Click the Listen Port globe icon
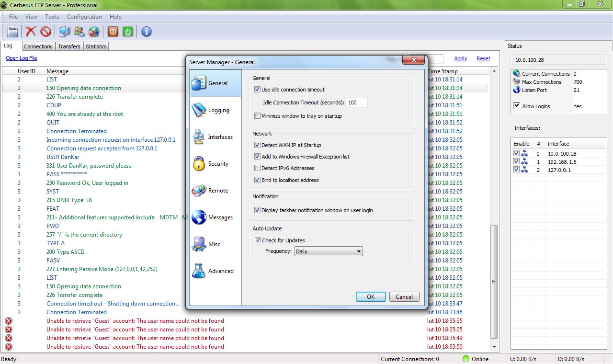613x364 pixels. point(516,90)
